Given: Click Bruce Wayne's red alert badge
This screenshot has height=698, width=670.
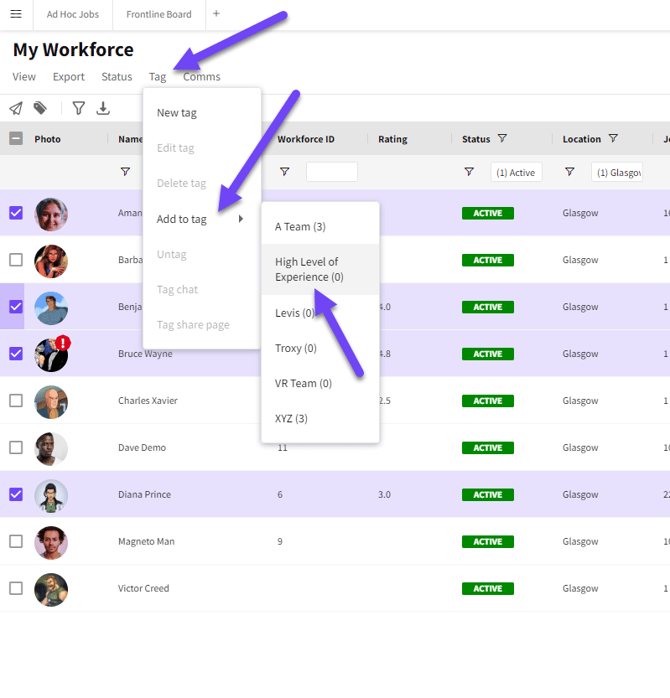Looking at the screenshot, I should (63, 343).
